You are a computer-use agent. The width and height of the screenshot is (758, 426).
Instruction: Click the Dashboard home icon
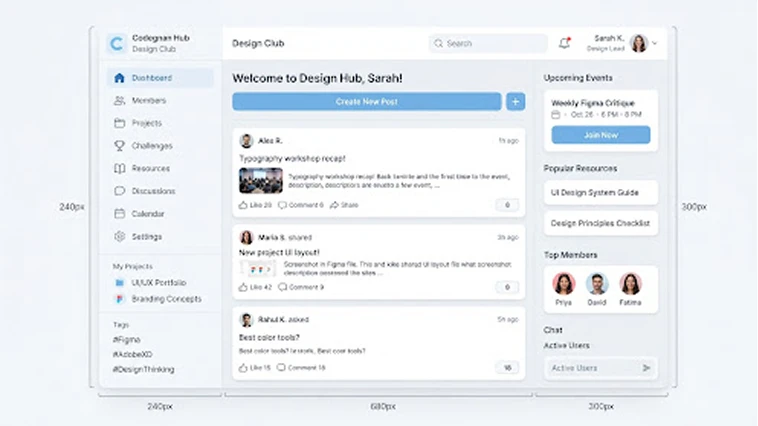point(119,78)
